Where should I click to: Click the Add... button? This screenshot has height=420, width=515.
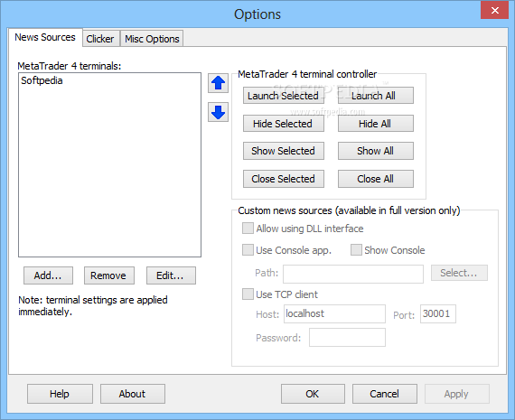48,275
